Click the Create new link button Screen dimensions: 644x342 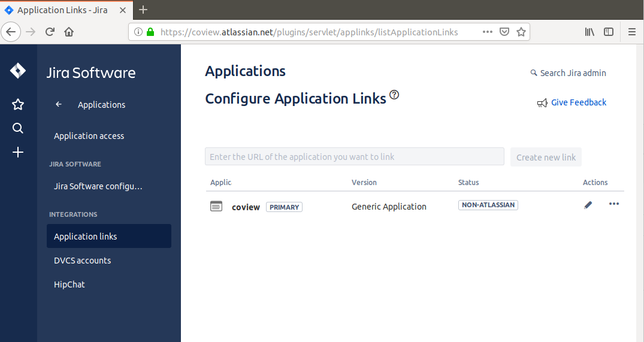(x=546, y=158)
